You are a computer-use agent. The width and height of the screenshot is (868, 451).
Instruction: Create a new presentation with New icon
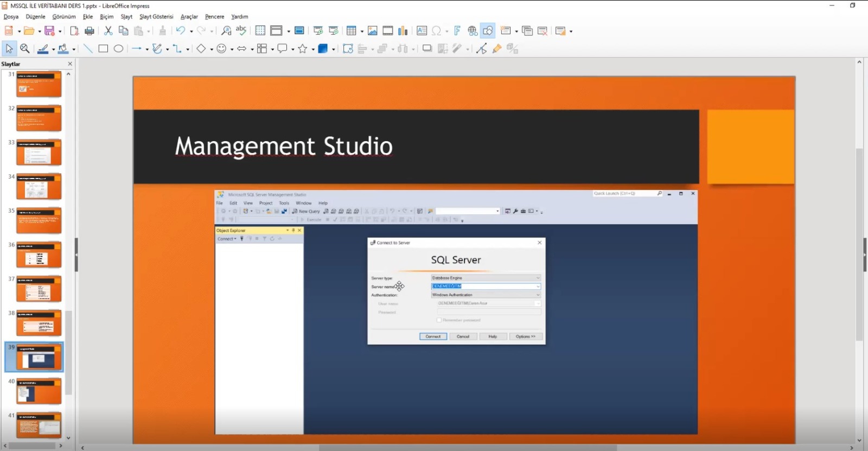point(9,31)
